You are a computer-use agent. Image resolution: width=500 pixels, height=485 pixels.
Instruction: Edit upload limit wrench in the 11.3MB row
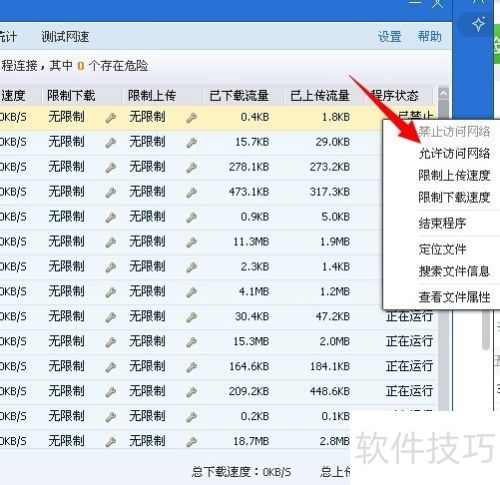pos(191,243)
